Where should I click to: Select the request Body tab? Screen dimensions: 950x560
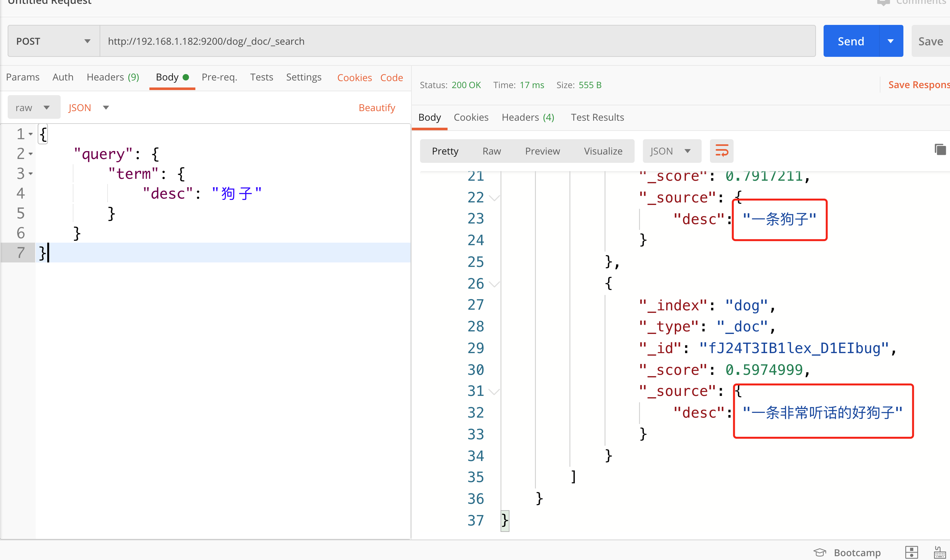click(172, 77)
